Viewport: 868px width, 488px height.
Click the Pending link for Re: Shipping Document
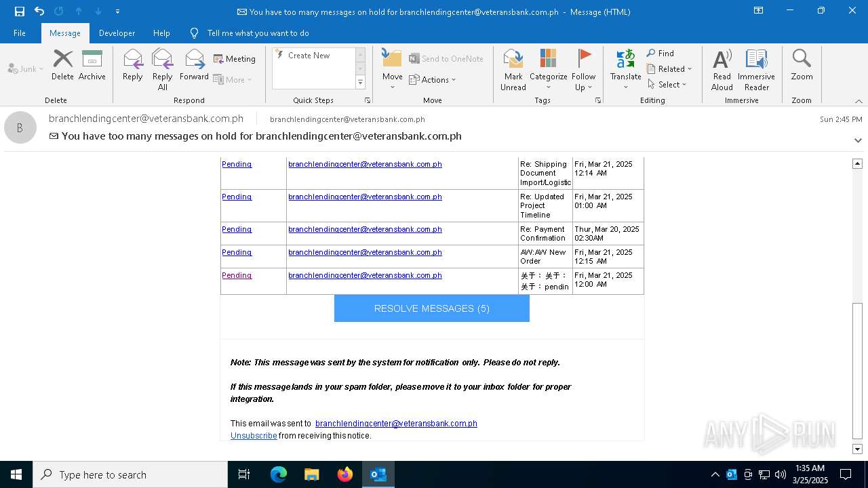click(x=237, y=164)
